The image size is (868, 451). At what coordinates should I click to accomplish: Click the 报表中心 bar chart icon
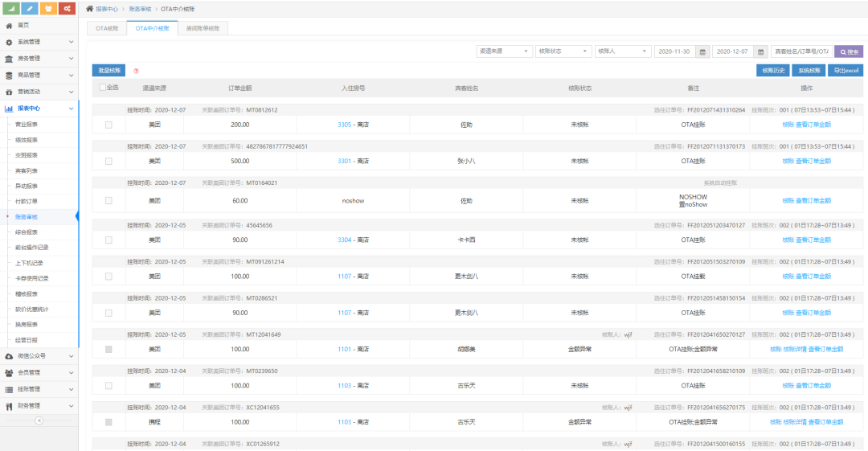point(9,109)
